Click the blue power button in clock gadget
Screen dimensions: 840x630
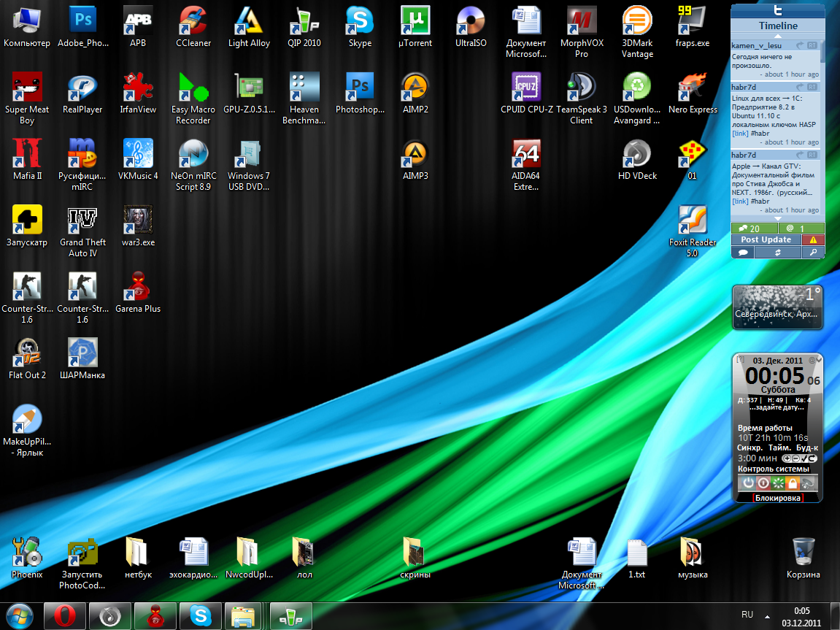coord(748,483)
